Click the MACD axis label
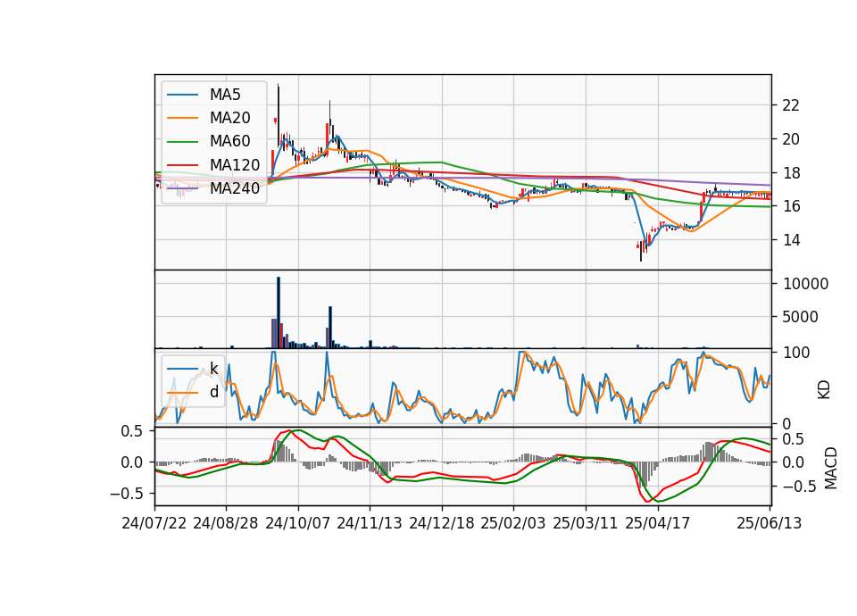 [x=831, y=468]
